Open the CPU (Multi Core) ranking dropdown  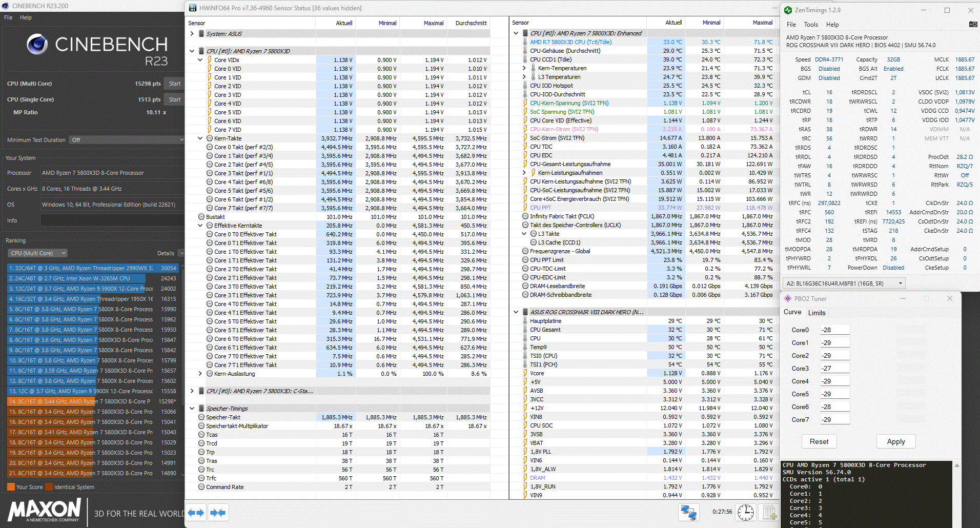[37, 253]
